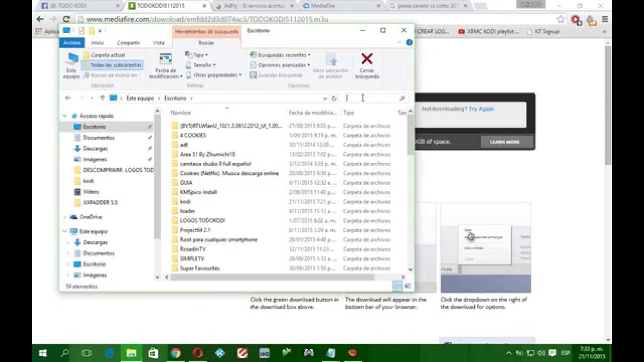
Task: Click Este equipo in the address breadcrumb
Action: [x=140, y=98]
